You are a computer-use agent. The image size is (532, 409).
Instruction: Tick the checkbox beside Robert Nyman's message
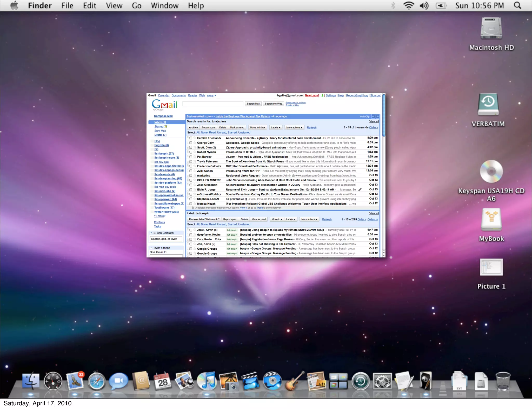point(191,152)
